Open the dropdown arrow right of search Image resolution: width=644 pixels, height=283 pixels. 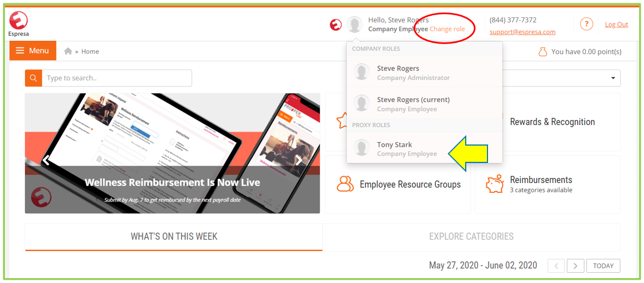613,78
